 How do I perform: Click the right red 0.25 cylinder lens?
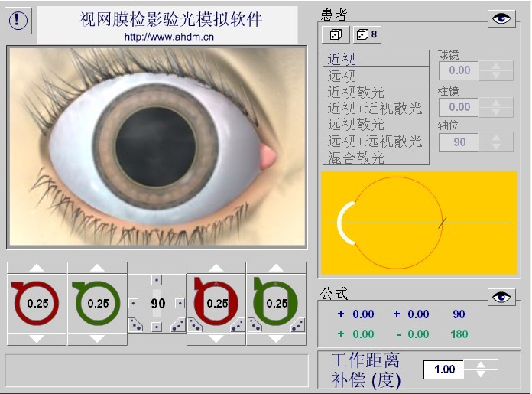(216, 303)
